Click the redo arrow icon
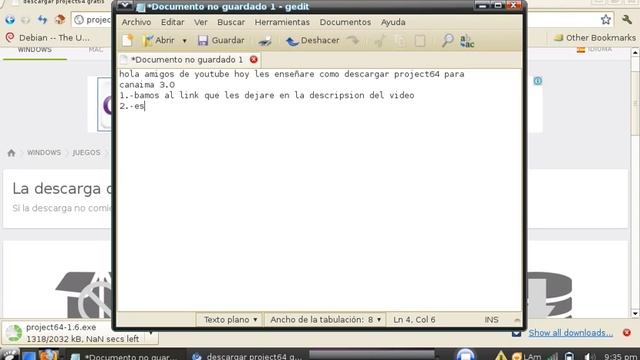Screen dimensions: 640x360 click(x=353, y=40)
